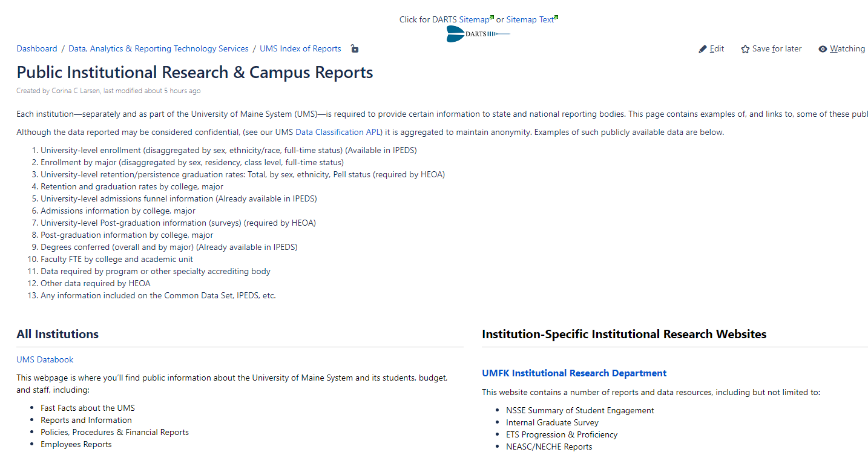Toggle the eye Watching icon

pyautogui.click(x=823, y=49)
